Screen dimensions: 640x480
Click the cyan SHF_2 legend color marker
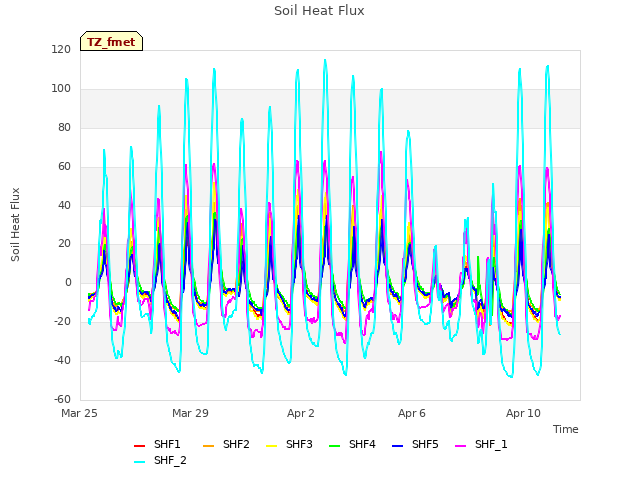point(139,462)
